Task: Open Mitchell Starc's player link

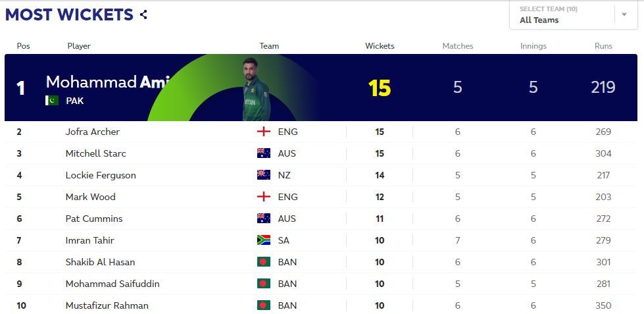Action: click(95, 154)
